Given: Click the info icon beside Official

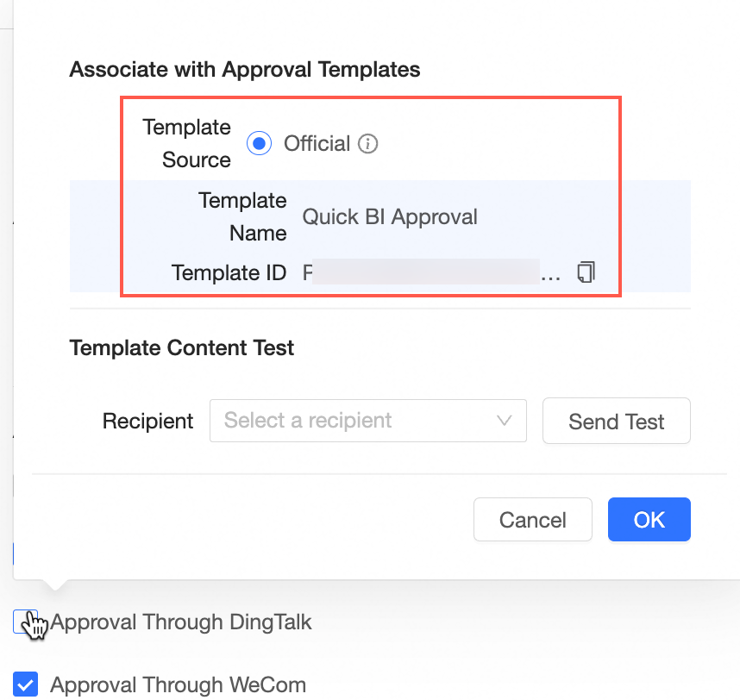Looking at the screenshot, I should (x=368, y=144).
